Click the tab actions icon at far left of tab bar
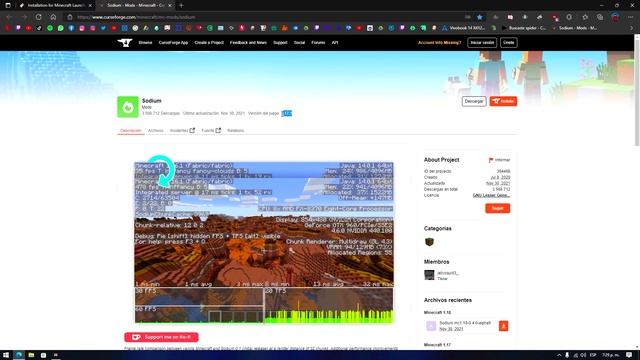Viewport: 640px width, 360px height. tap(7, 5)
